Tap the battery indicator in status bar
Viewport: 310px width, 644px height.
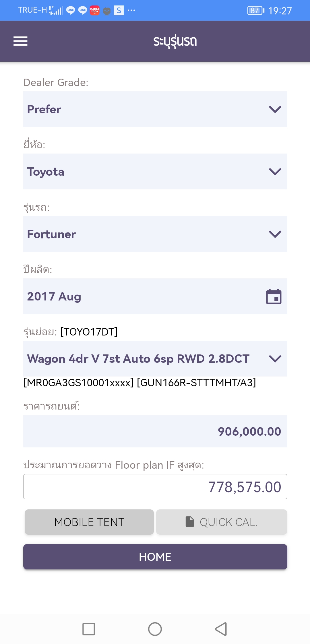[x=255, y=11]
